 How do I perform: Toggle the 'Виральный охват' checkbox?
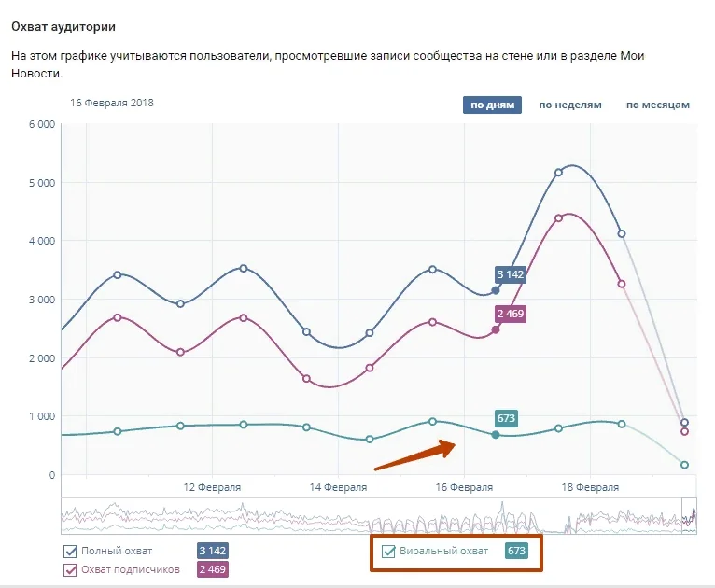(x=388, y=551)
